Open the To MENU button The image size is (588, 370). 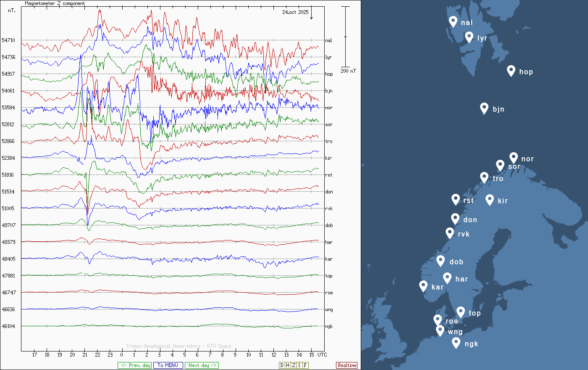[x=168, y=365]
